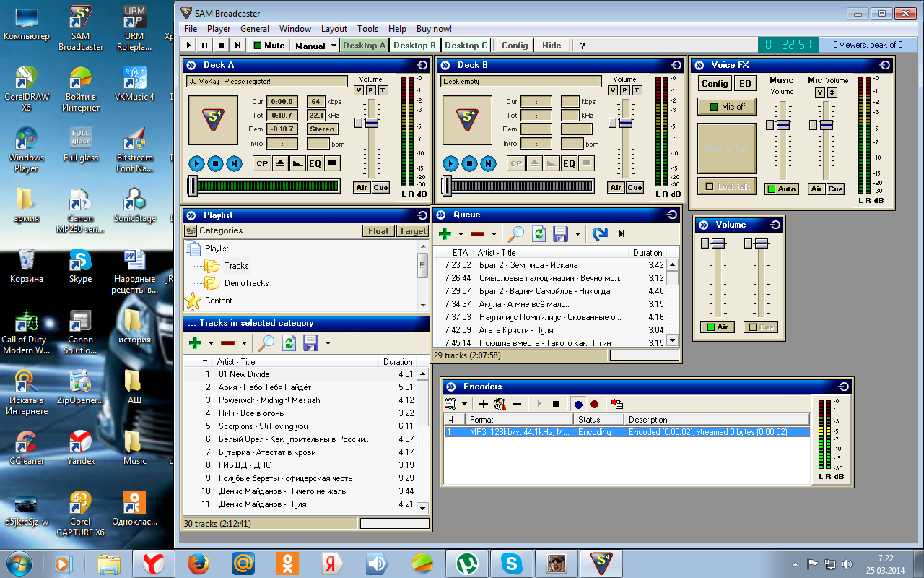This screenshot has height=578, width=924.
Task: Collapse the Deck A panel via header arrow
Action: pos(191,65)
